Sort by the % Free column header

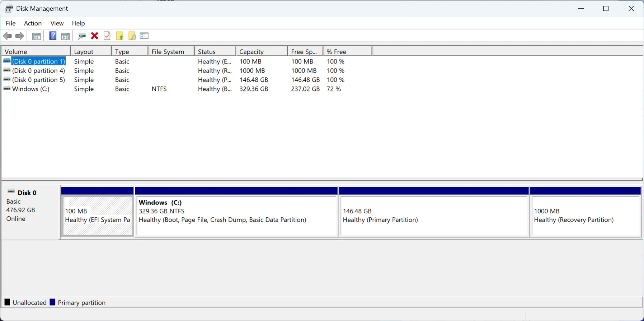pyautogui.click(x=347, y=52)
